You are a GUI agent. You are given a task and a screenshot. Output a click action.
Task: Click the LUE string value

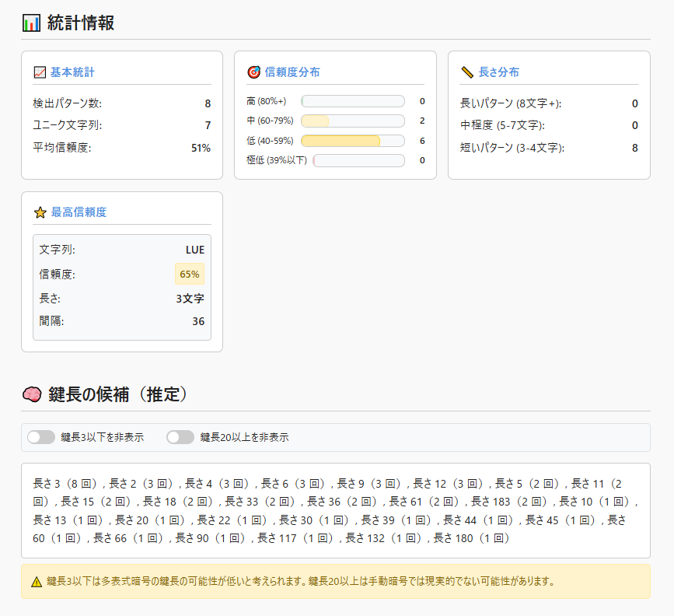point(194,250)
